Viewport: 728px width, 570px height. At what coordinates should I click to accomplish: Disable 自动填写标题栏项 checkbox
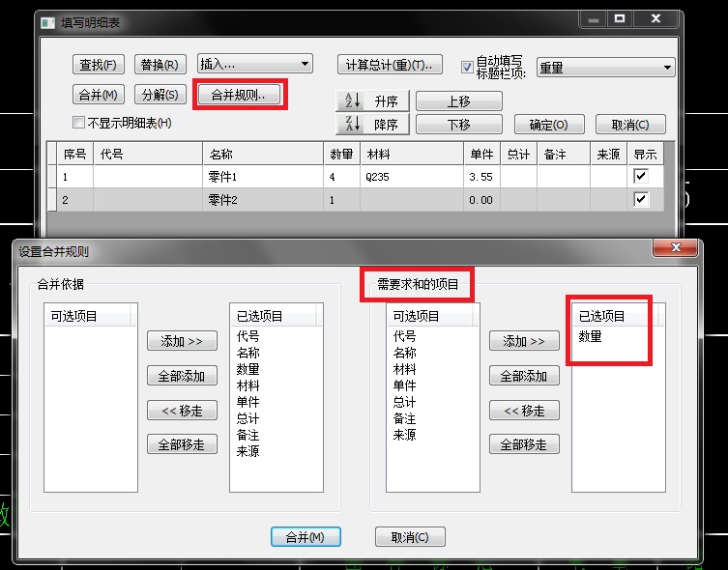pyautogui.click(x=468, y=67)
